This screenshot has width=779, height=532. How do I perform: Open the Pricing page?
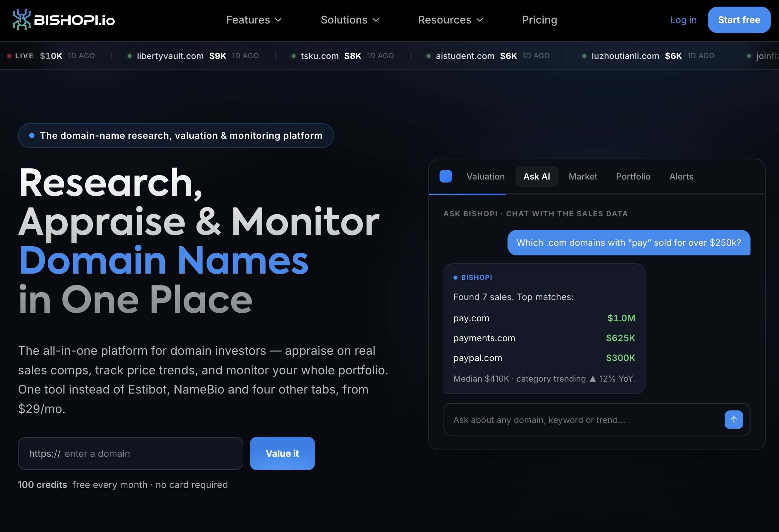click(539, 20)
